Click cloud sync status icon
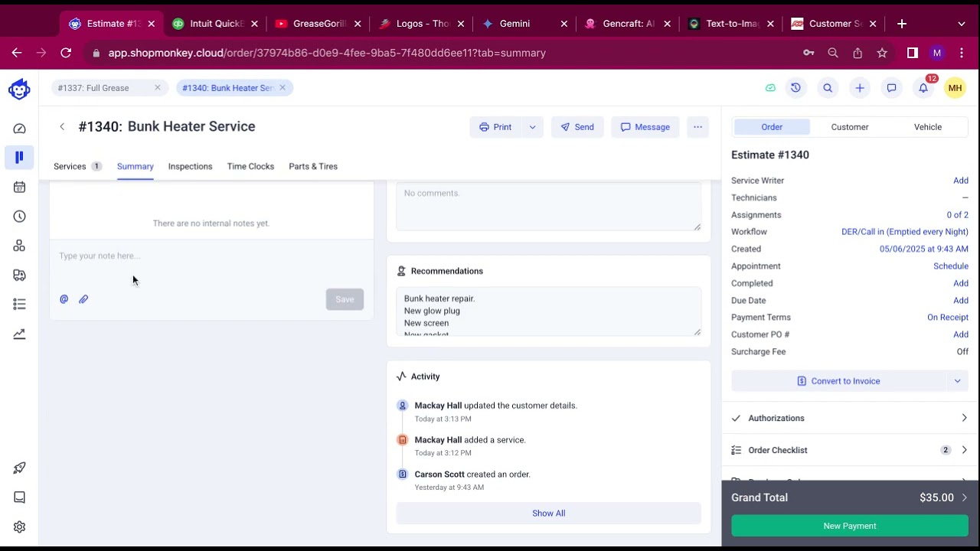 coord(770,88)
